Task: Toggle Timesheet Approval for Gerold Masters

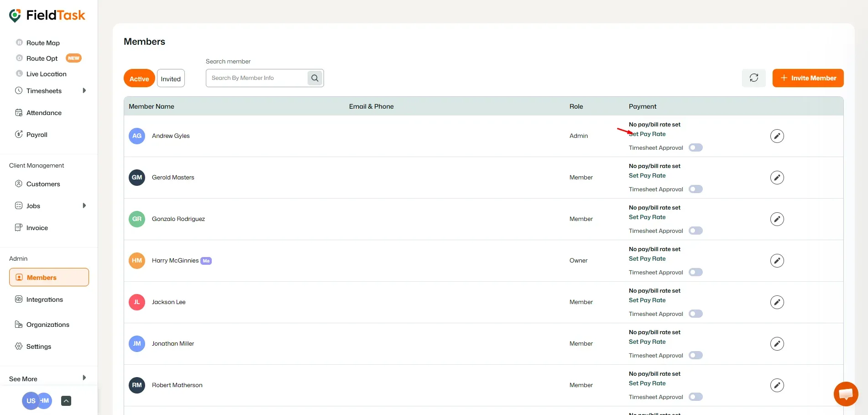Action: click(x=695, y=189)
